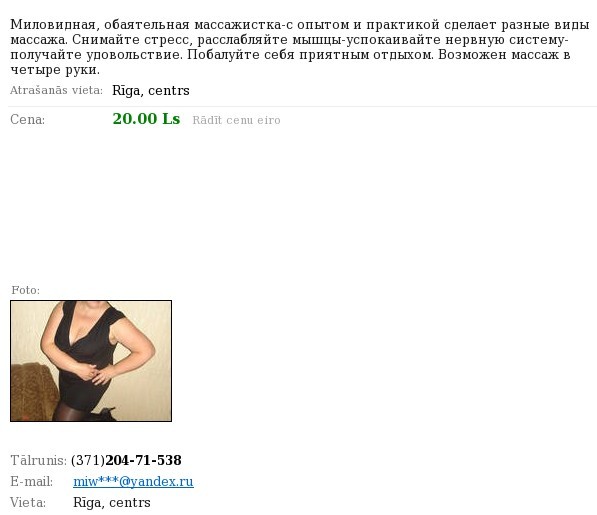Click the 'Atrašanās vieta:' label

[56, 90]
